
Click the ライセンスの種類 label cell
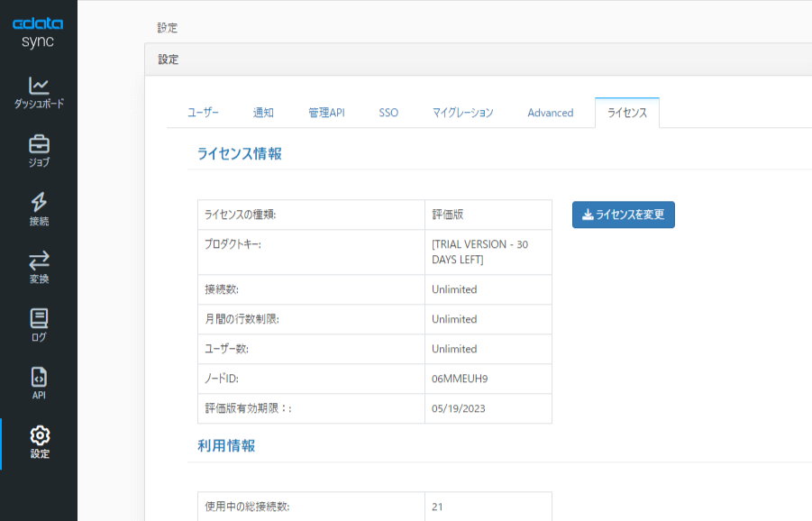click(311, 215)
